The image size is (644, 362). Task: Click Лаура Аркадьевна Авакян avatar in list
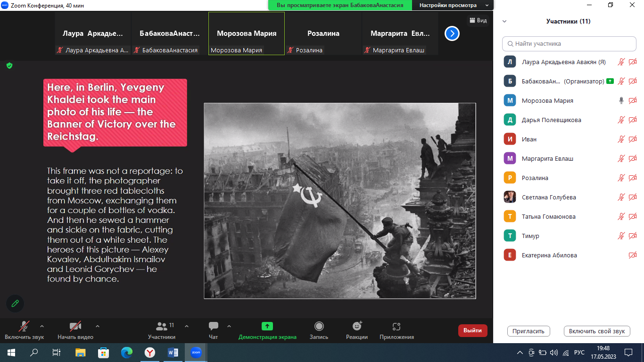pyautogui.click(x=510, y=62)
